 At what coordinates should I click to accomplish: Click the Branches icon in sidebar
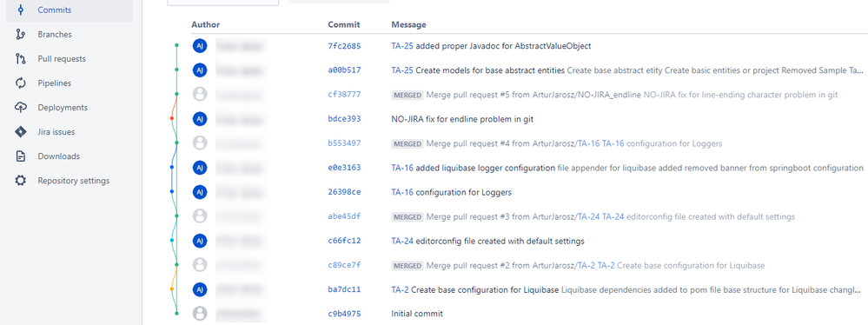click(x=21, y=35)
